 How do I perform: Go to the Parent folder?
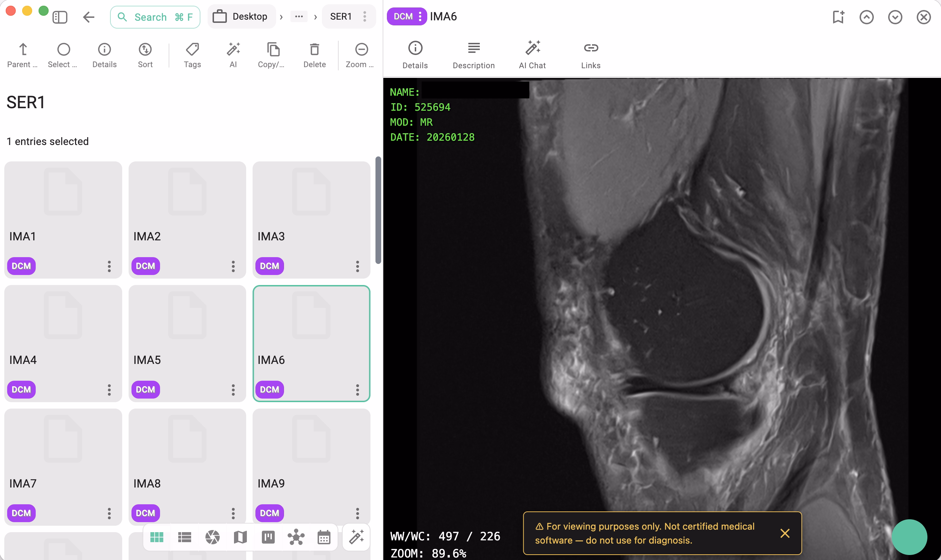click(23, 55)
